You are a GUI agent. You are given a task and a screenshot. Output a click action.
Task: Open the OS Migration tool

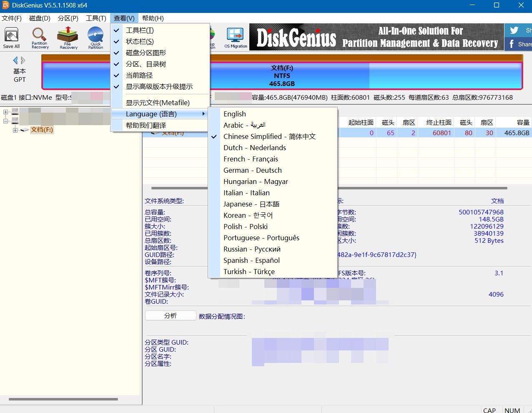click(x=236, y=38)
